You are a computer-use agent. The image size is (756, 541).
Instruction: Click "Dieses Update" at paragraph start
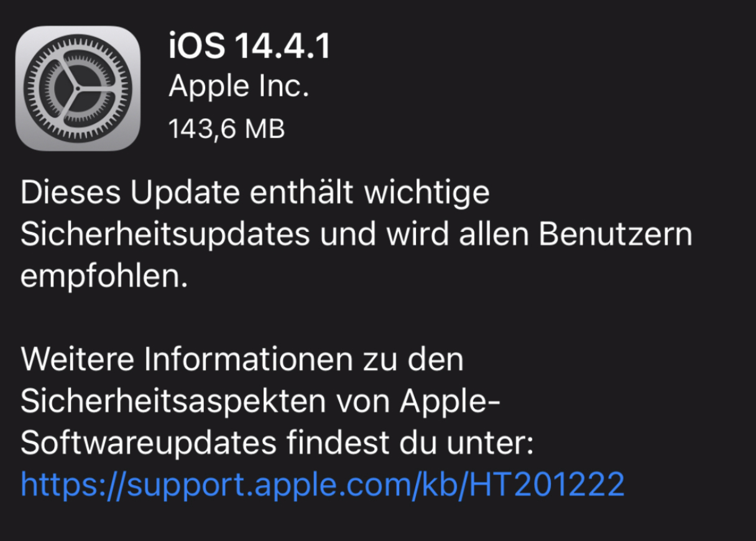coord(130,193)
